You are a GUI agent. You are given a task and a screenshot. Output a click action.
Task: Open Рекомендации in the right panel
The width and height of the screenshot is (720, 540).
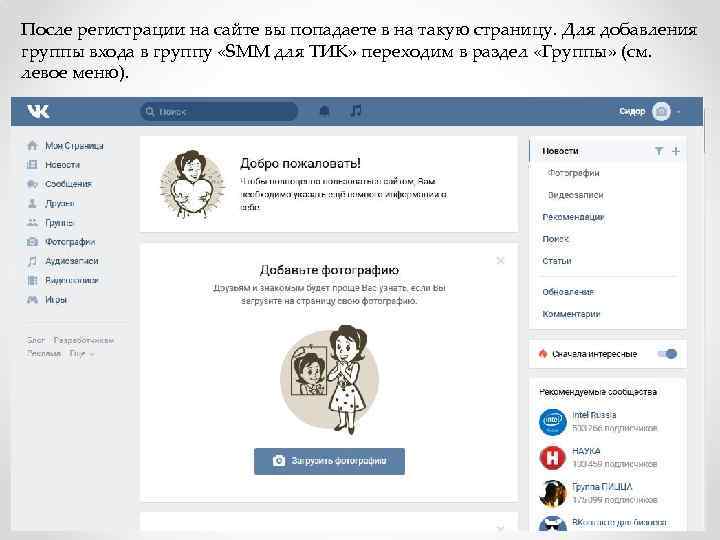(x=573, y=217)
